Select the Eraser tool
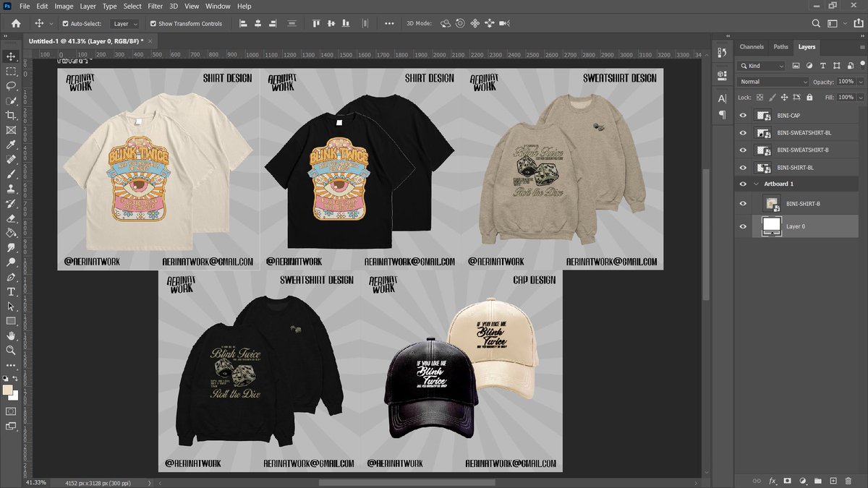Viewport: 868px width, 488px height. point(11,218)
